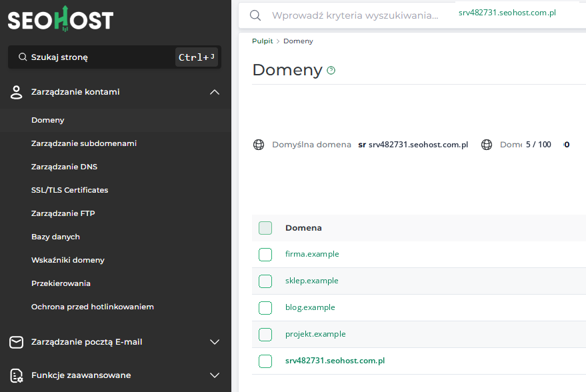Screen dimensions: 586x392
Task: Click the globe icon beside Domyślna domena
Action: (259, 145)
